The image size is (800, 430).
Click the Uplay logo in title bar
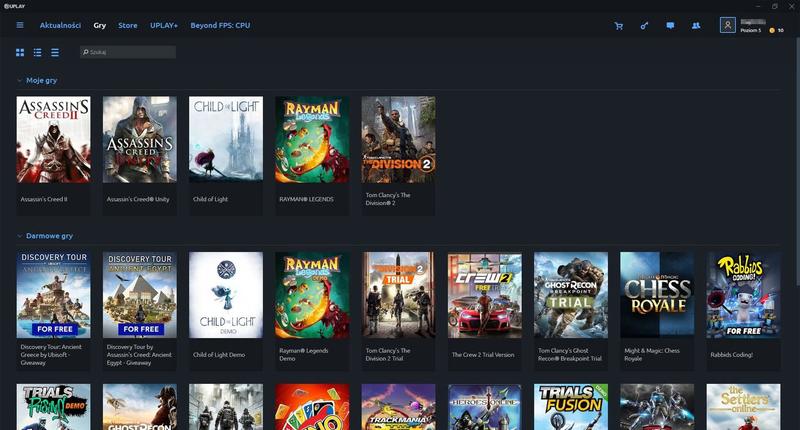click(14, 6)
